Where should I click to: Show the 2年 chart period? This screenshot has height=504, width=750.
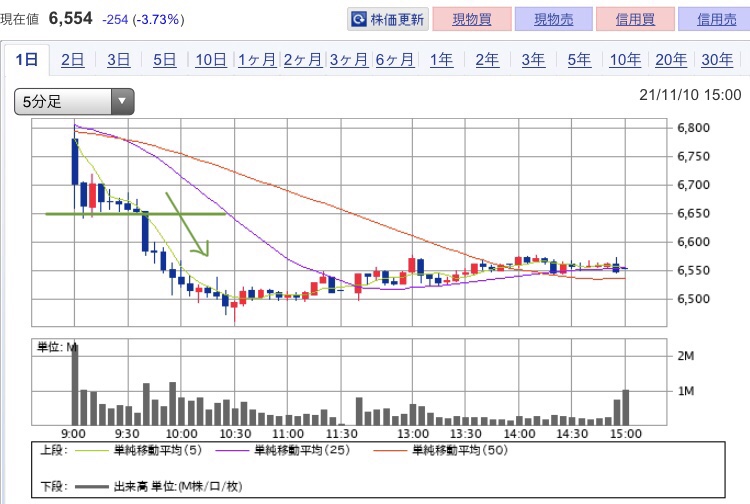click(487, 60)
